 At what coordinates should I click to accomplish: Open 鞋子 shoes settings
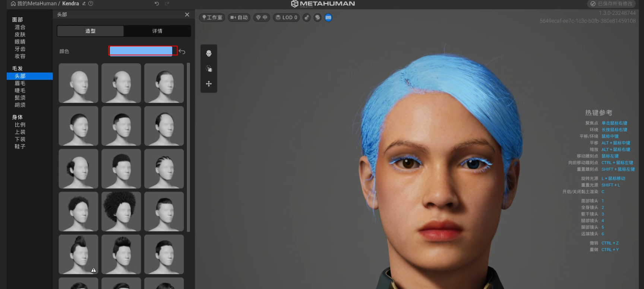coord(20,147)
